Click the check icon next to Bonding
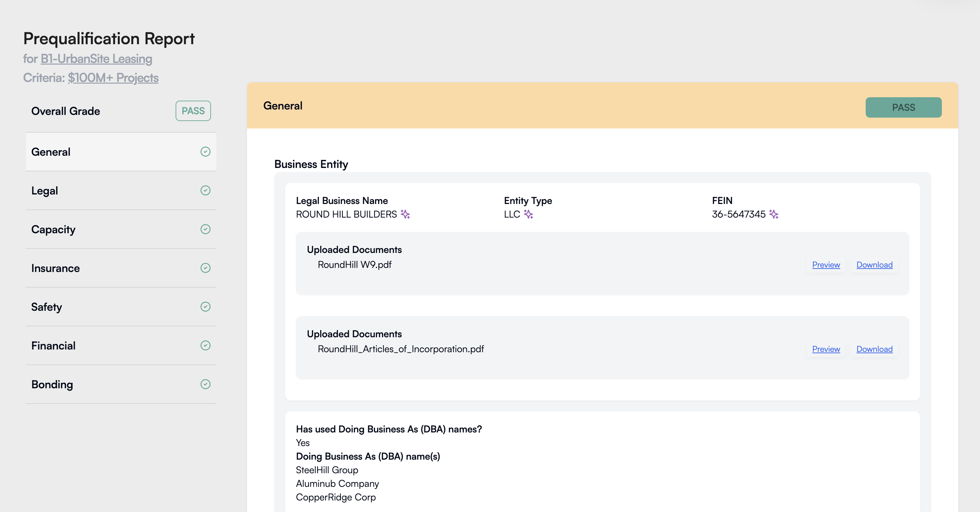 (206, 384)
